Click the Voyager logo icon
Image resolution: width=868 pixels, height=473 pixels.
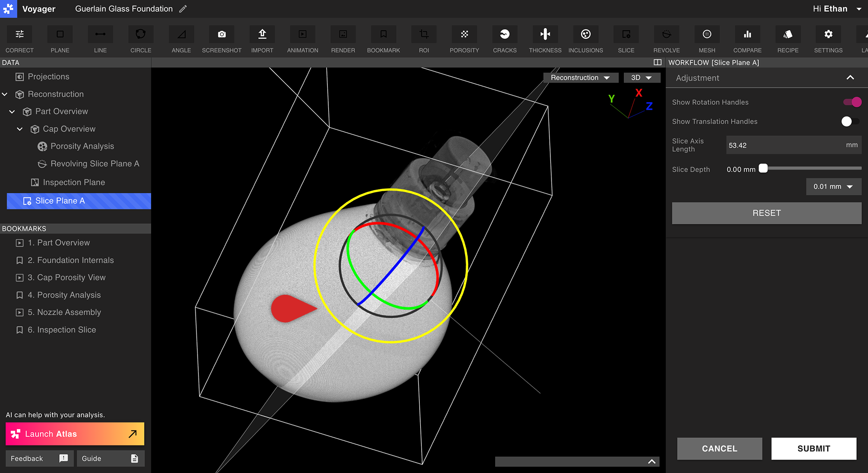pyautogui.click(x=9, y=9)
